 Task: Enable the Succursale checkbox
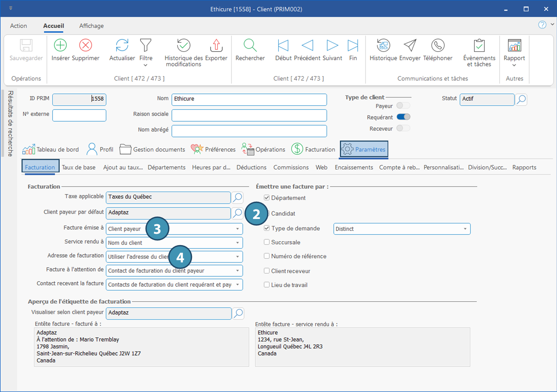tap(267, 242)
